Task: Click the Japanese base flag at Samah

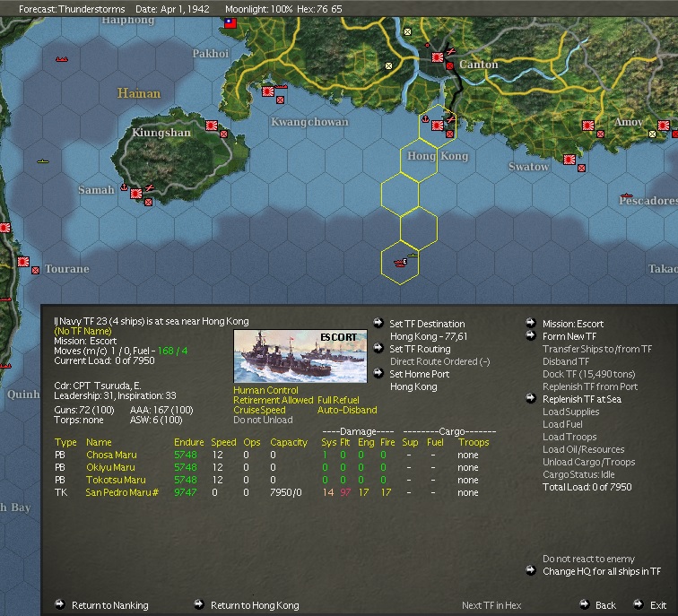Action: (x=136, y=194)
